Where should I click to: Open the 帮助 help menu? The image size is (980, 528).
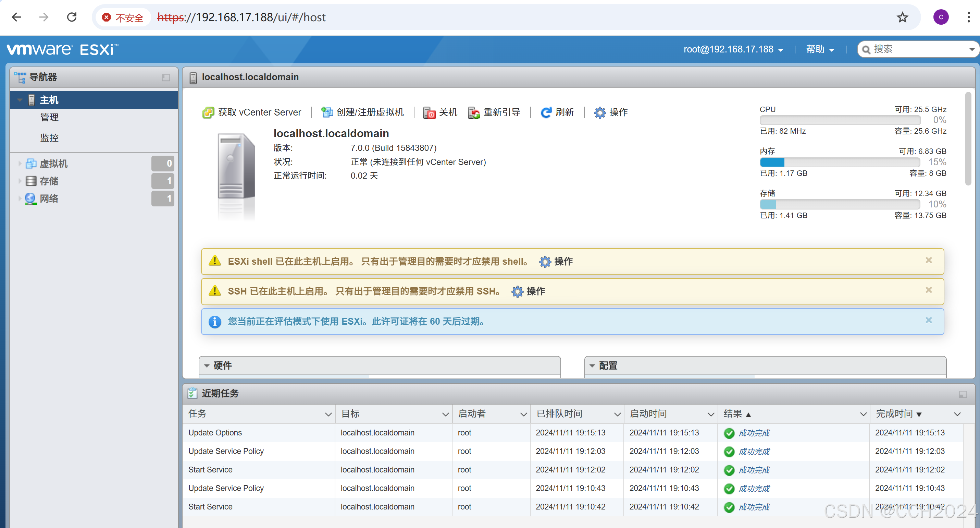pyautogui.click(x=820, y=49)
